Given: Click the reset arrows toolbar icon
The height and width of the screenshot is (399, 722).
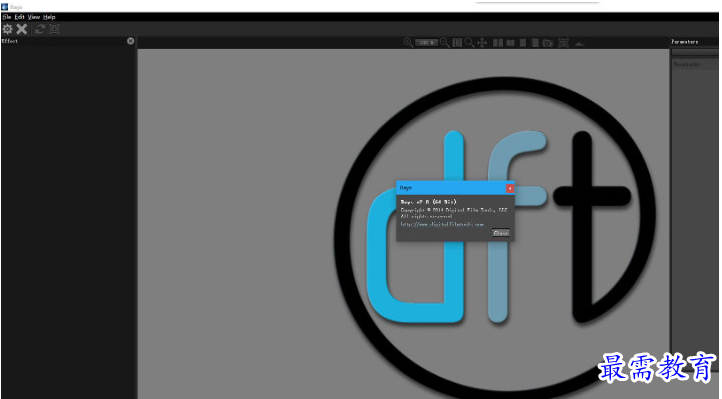Looking at the screenshot, I should [x=40, y=29].
